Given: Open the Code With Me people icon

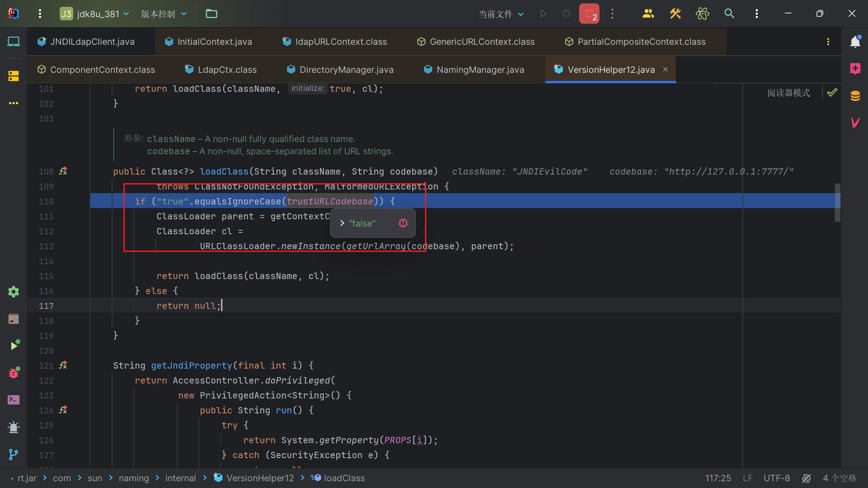Looking at the screenshot, I should [x=648, y=14].
